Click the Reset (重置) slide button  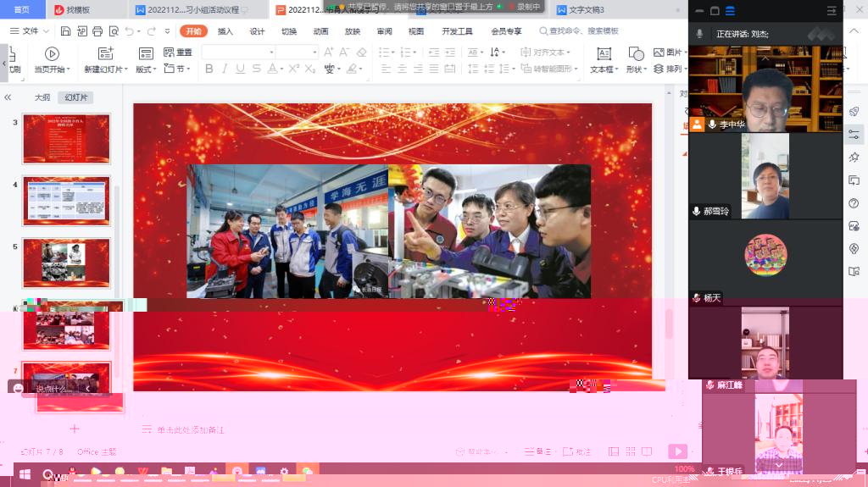(178, 52)
